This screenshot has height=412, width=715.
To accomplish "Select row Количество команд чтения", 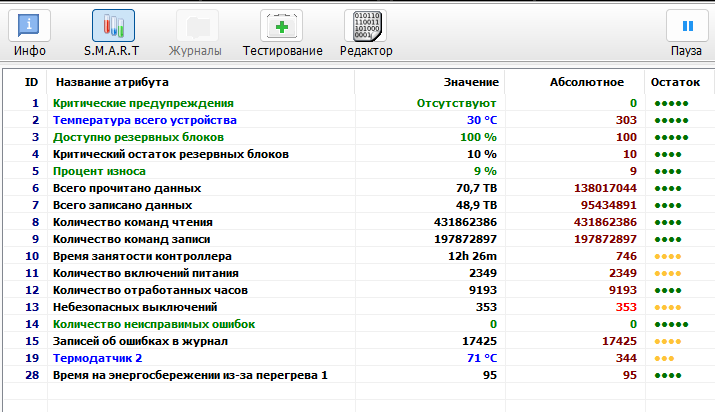I will tap(359, 222).
